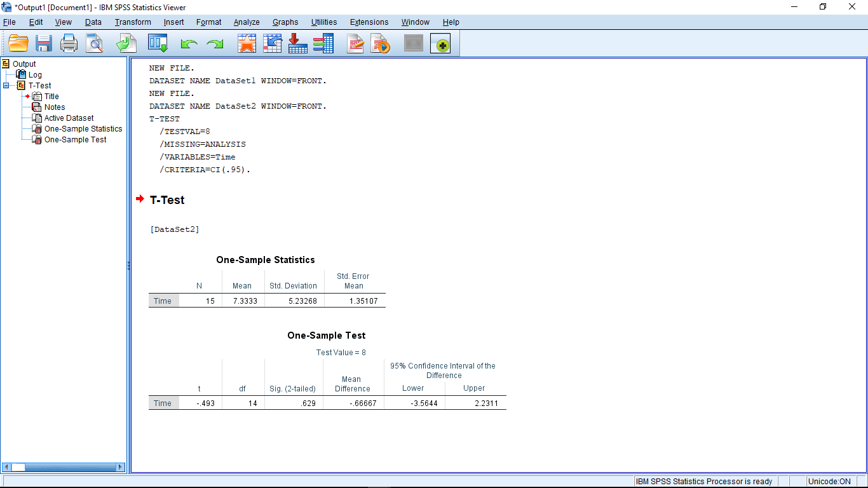Save the output document via toolbar

pos(44,43)
